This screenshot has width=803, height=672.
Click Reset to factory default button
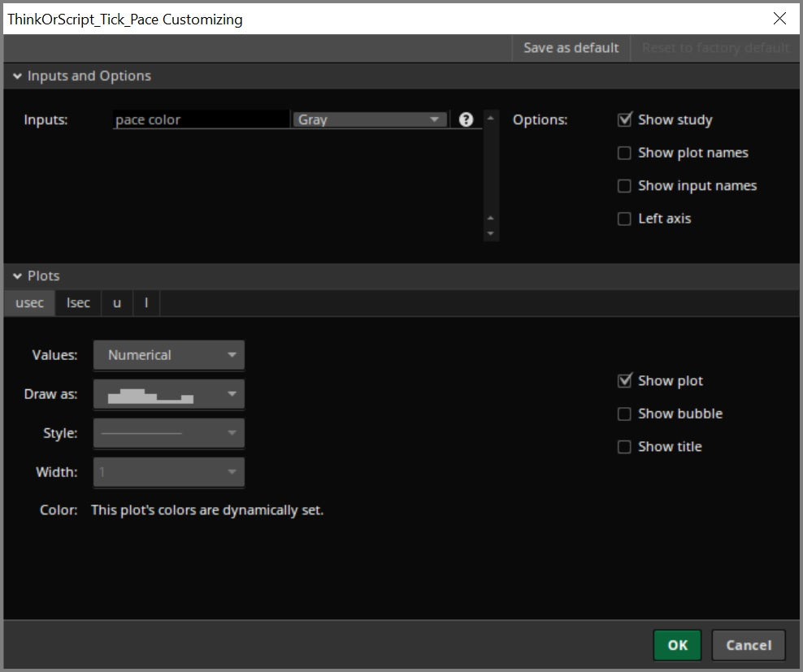(x=715, y=48)
